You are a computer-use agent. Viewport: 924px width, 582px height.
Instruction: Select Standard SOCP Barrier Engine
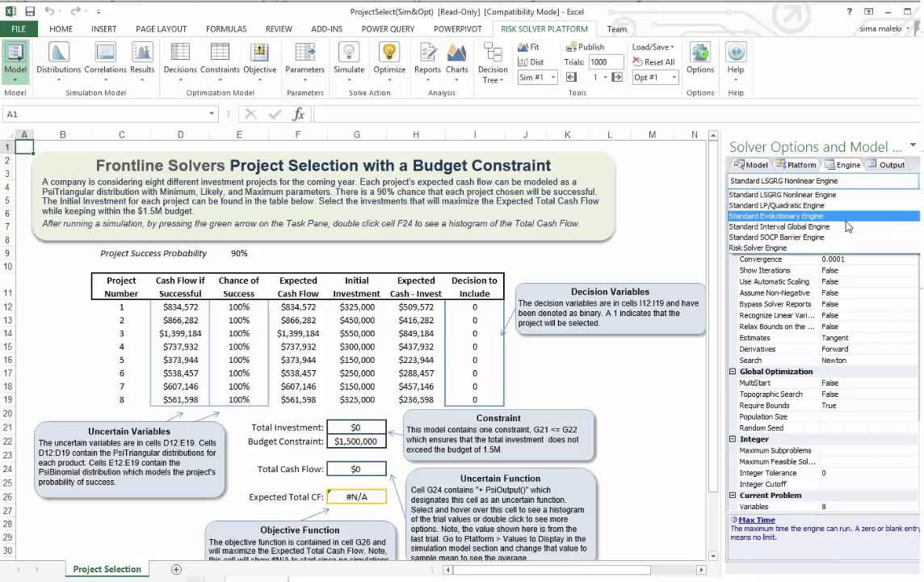pos(823,237)
